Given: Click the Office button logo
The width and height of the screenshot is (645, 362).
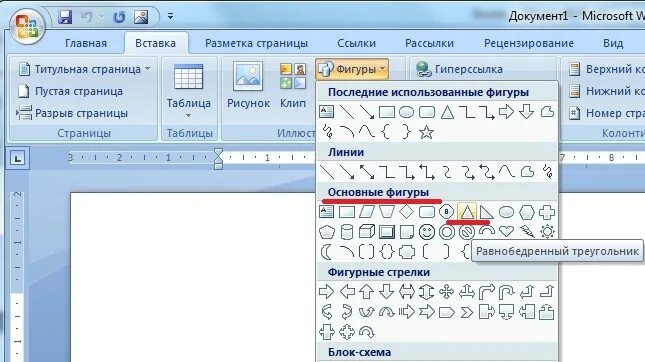Looking at the screenshot, I should [x=27, y=26].
